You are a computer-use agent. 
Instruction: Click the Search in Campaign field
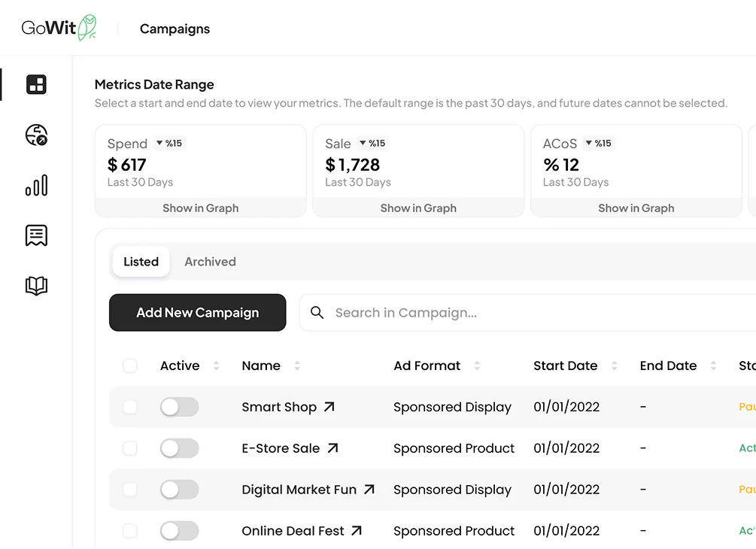click(527, 313)
